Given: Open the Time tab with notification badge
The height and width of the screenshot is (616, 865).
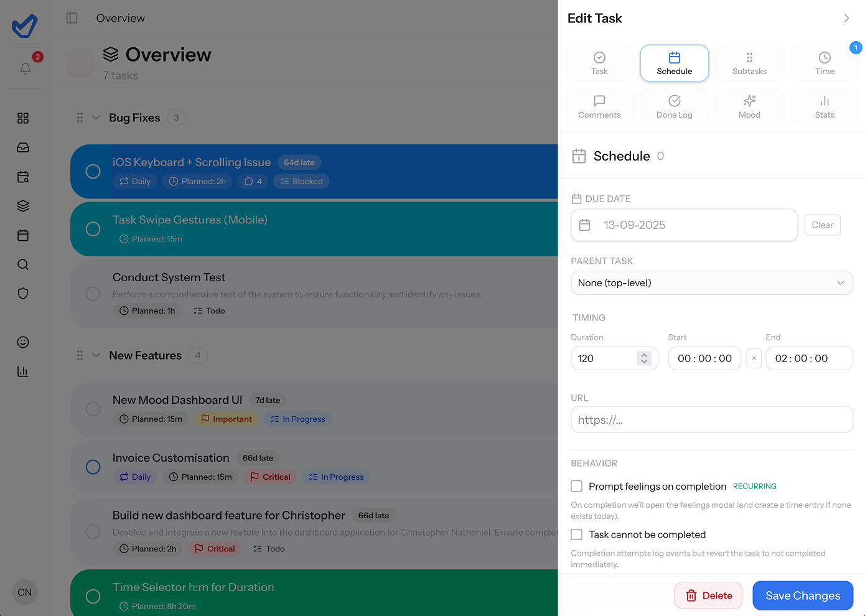Looking at the screenshot, I should pos(825,63).
